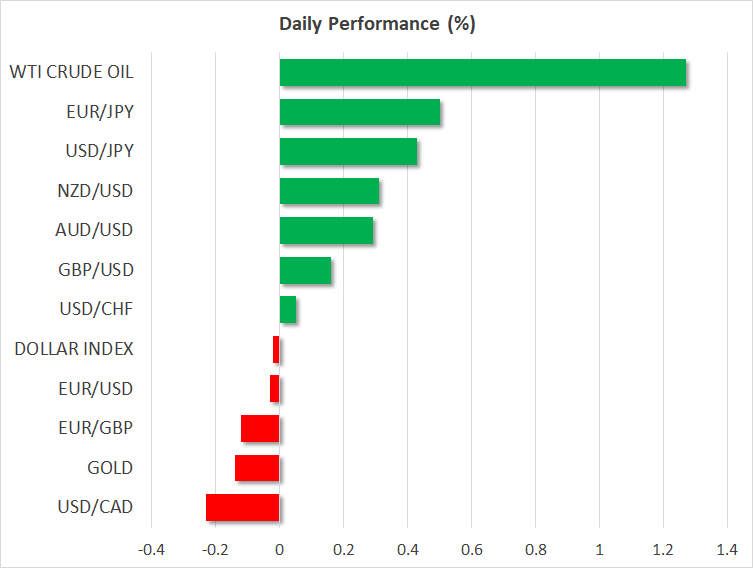Select the WTI Crude Oil green bar

point(482,73)
